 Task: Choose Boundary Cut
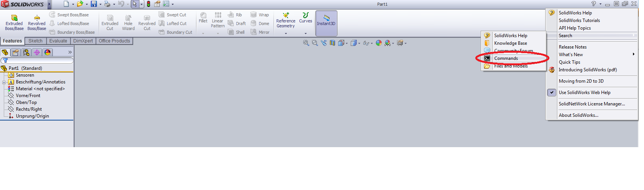pyautogui.click(x=175, y=32)
